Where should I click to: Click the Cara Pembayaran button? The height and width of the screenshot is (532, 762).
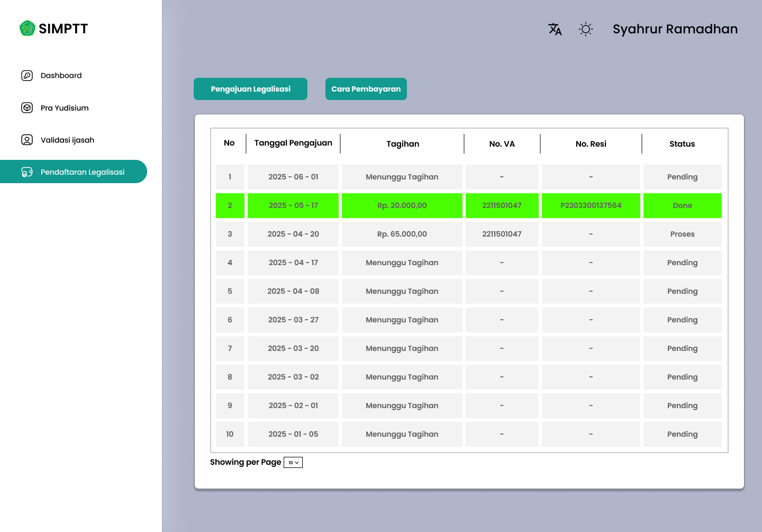(366, 89)
